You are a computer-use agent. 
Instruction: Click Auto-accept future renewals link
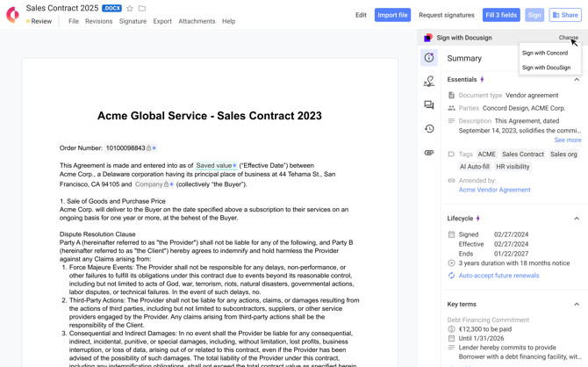pyautogui.click(x=498, y=276)
